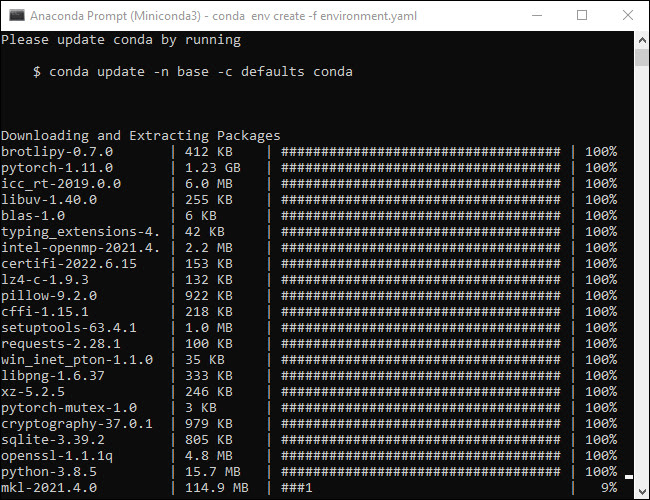
Task: Click the certifi-2022.6.15 package name
Action: pos(69,264)
